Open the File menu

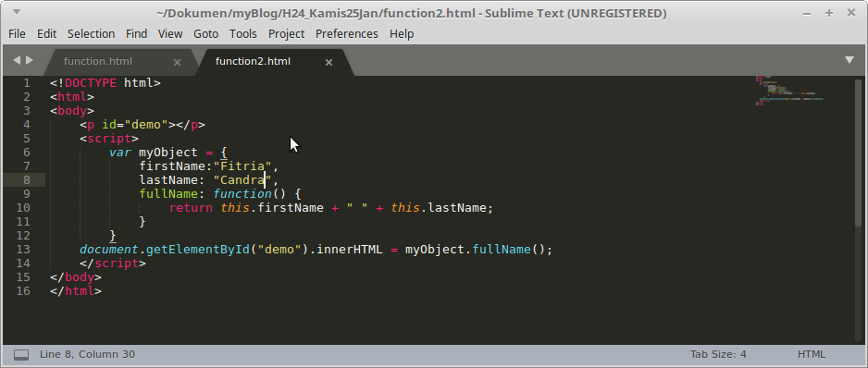point(17,34)
